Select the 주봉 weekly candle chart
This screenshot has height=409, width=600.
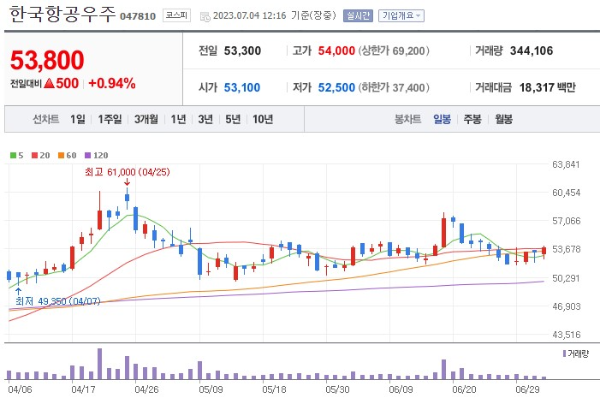473,119
